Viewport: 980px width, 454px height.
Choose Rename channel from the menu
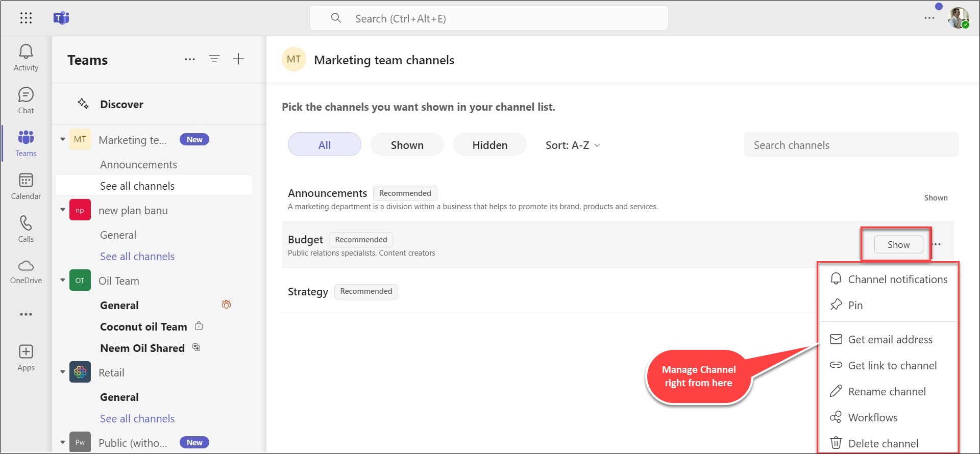point(887,392)
